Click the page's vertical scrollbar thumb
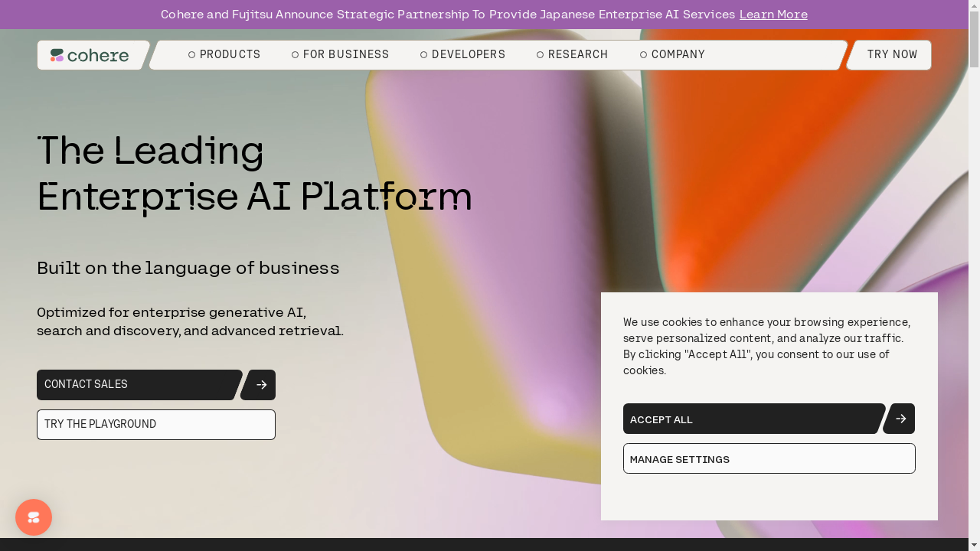Image resolution: width=980 pixels, height=551 pixels. pos(974,40)
